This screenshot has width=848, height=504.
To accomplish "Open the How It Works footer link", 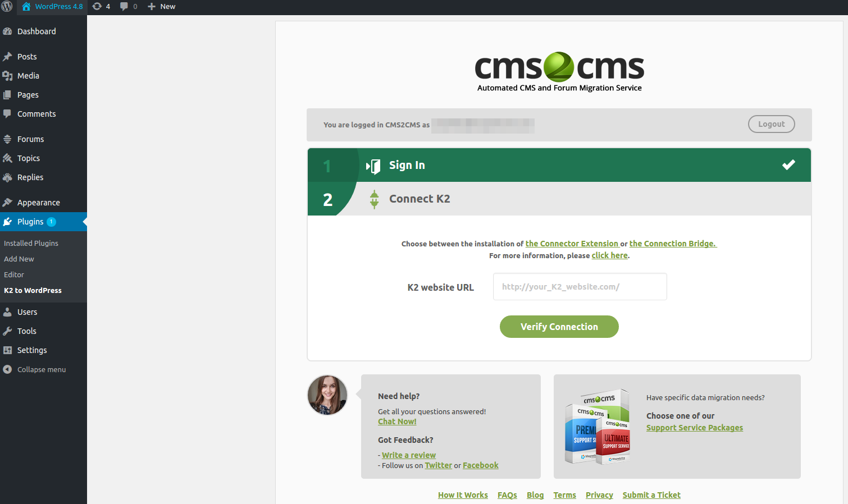I will click(463, 495).
